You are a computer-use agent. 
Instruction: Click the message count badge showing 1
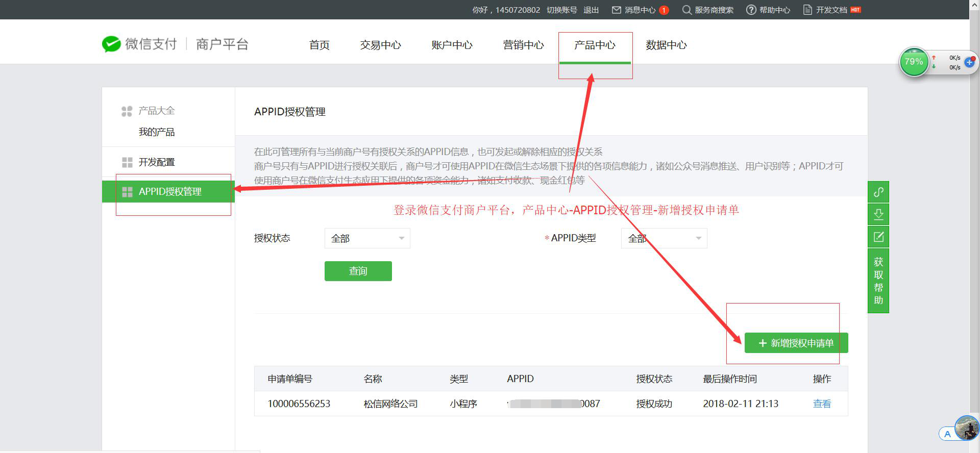[x=664, y=10]
